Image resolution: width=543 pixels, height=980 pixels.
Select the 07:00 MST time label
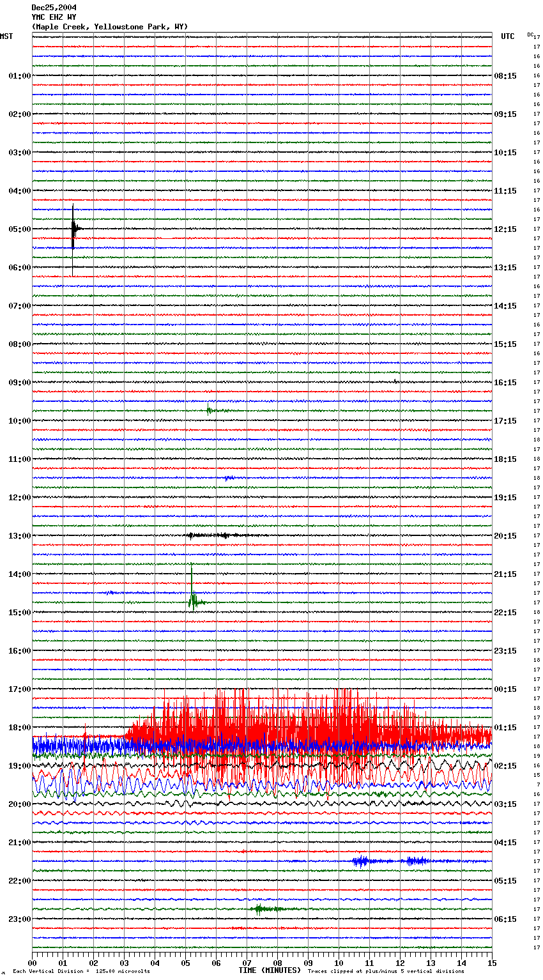click(x=20, y=306)
